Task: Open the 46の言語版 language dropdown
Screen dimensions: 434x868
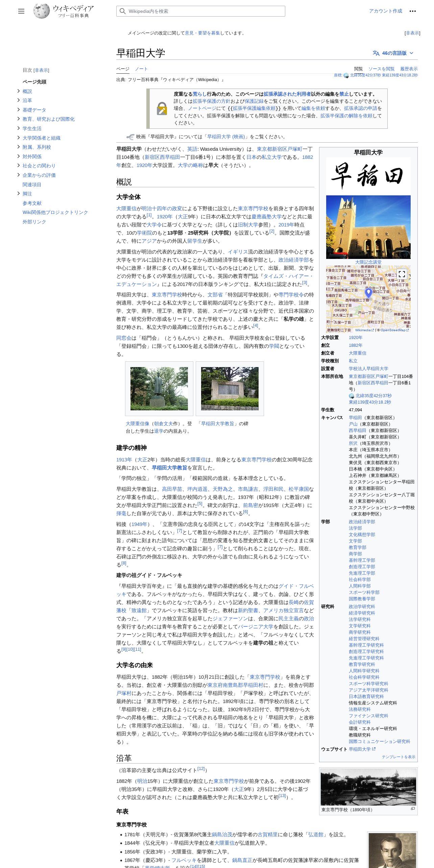Action: [x=393, y=53]
